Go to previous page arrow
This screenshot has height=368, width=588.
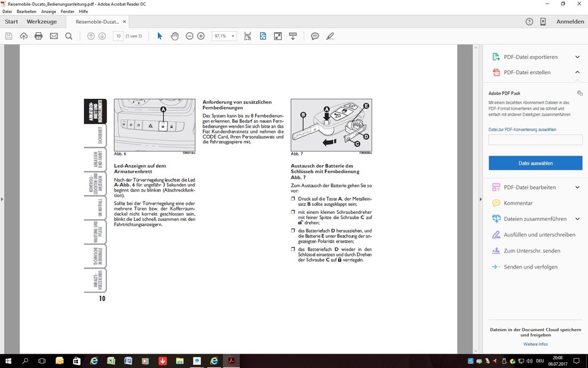[x=91, y=36]
